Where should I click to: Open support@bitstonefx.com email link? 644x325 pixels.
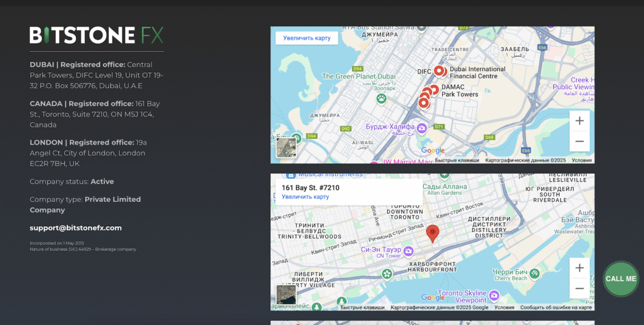(x=75, y=228)
